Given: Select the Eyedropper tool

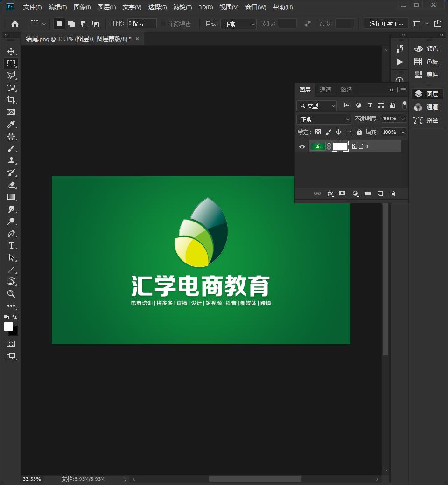Looking at the screenshot, I should click(x=11, y=124).
